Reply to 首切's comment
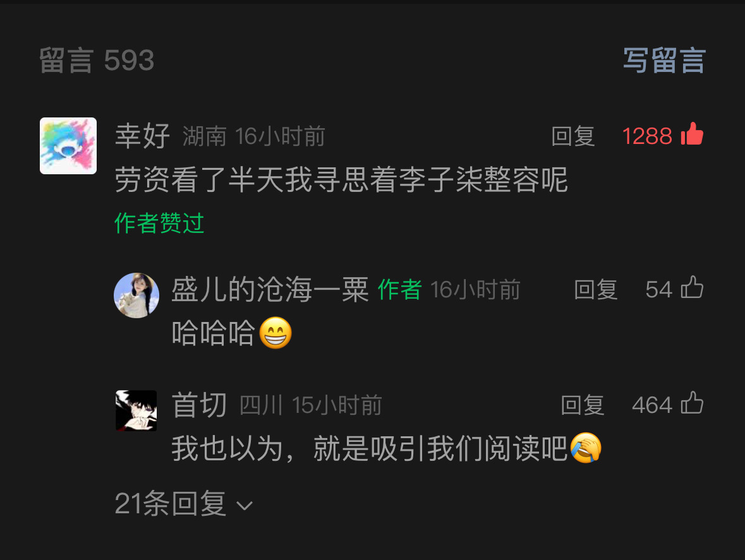745x560 pixels. point(583,405)
